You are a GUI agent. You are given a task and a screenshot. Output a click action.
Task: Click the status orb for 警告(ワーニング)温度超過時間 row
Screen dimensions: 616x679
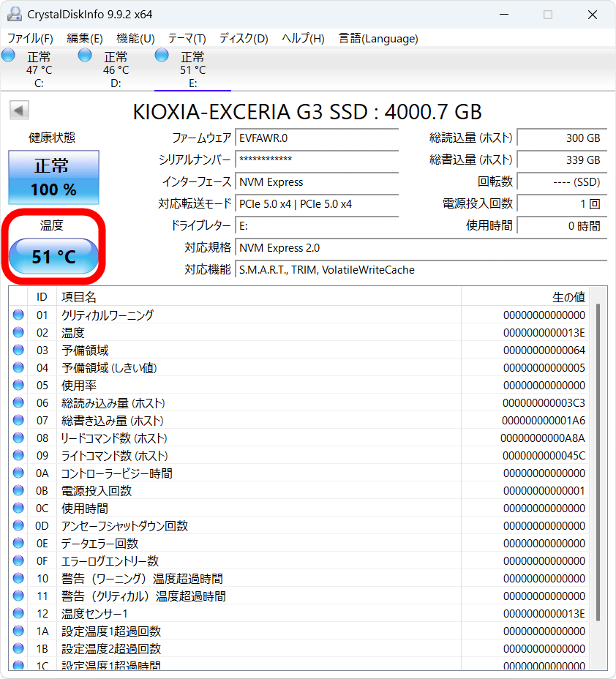[18, 578]
